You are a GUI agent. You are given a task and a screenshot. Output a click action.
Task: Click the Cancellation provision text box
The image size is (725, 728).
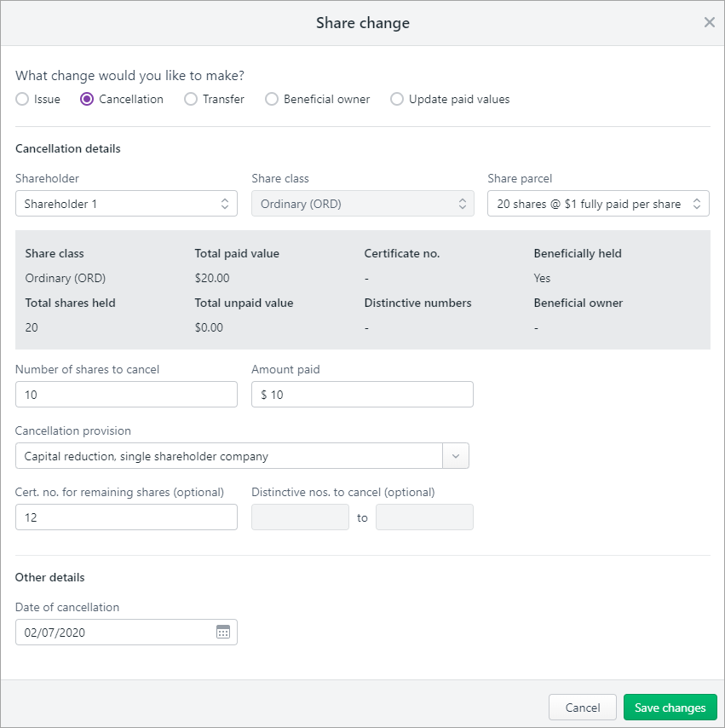click(228, 456)
